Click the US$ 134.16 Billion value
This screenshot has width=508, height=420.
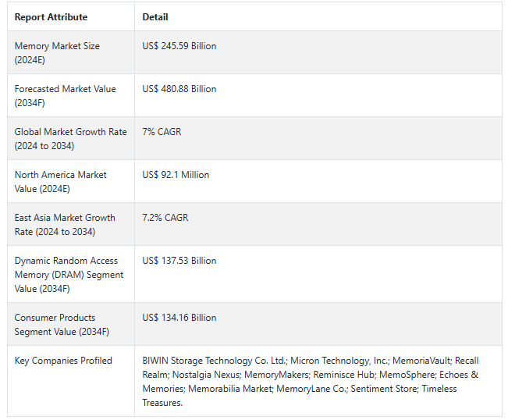pos(179,317)
